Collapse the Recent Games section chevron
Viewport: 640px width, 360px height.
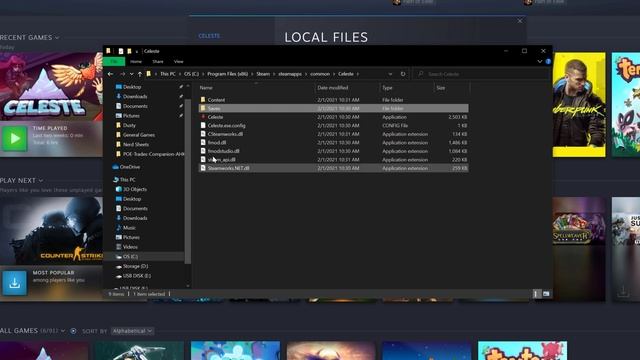57,38
